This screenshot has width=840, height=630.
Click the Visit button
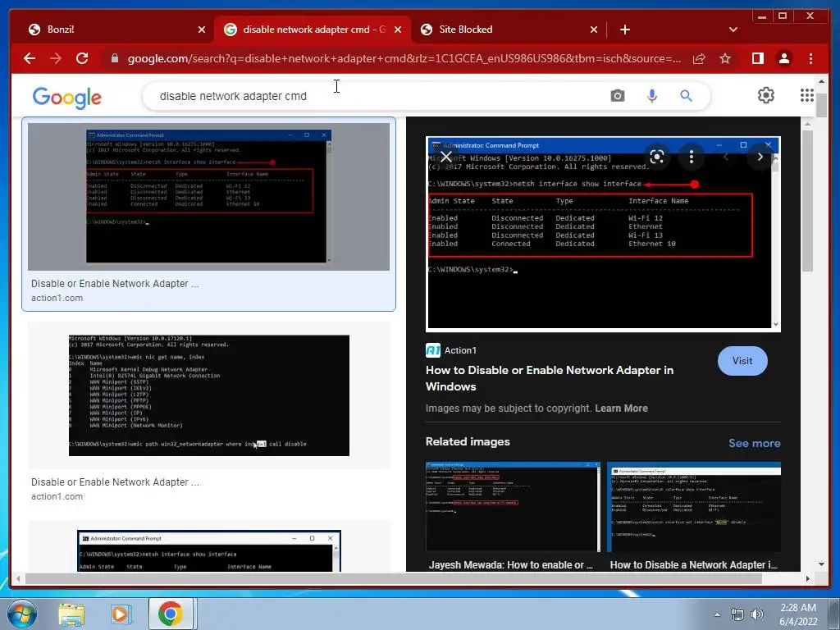pos(742,361)
